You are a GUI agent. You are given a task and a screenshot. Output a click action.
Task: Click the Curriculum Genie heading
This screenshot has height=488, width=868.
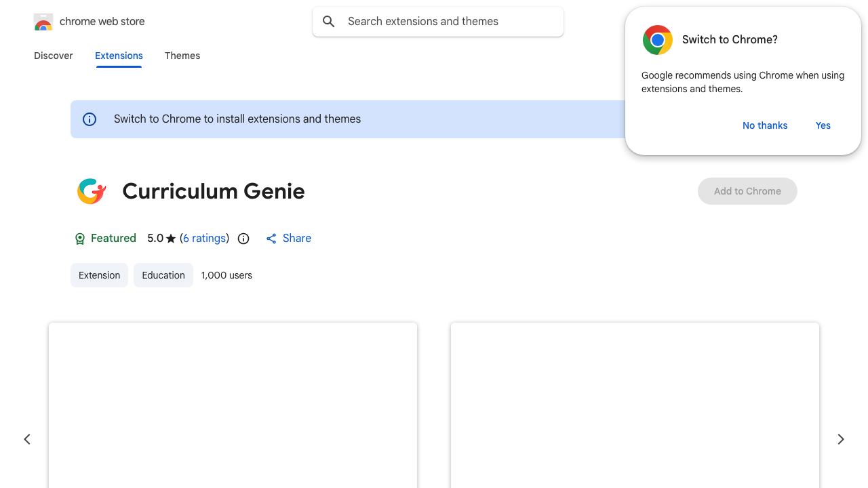point(214,191)
